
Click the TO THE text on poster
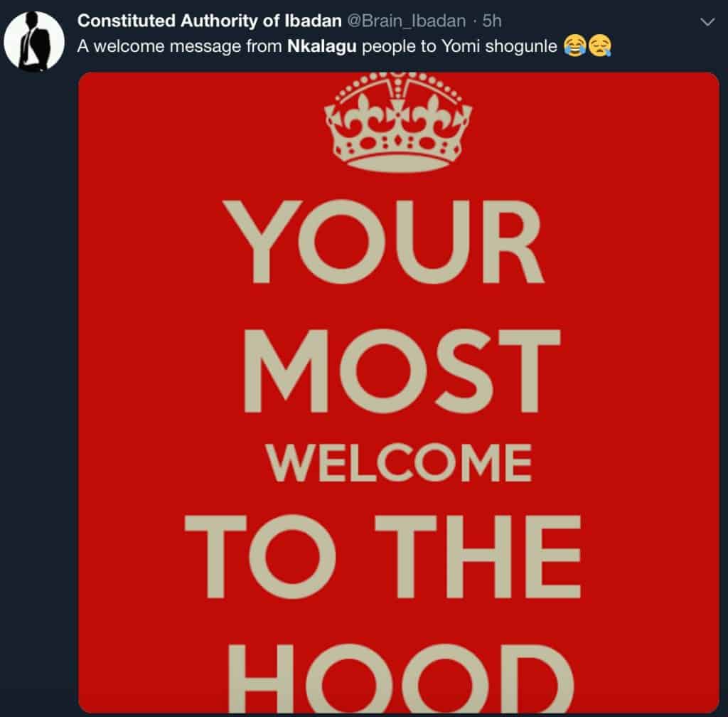pyautogui.click(x=383, y=556)
